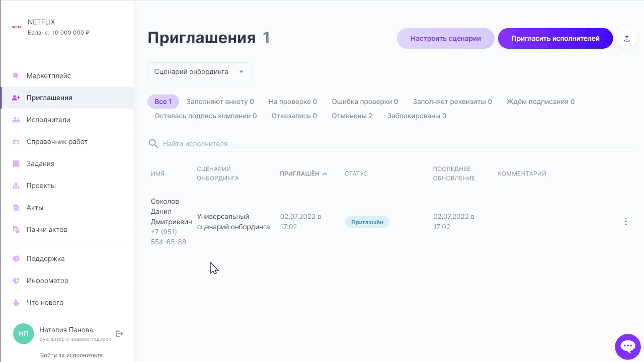This screenshot has height=362, width=644.
Task: Click the Задания square icon
Action: click(x=16, y=163)
